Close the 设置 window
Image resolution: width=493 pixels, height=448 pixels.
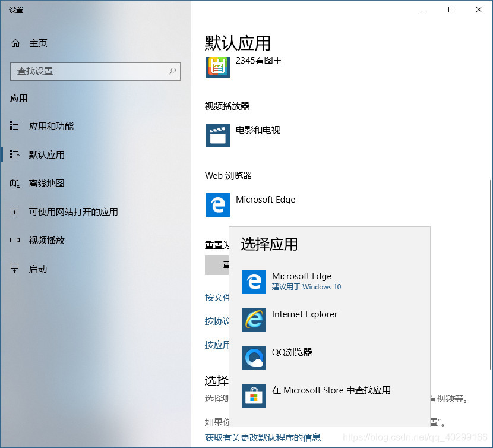pyautogui.click(x=479, y=10)
